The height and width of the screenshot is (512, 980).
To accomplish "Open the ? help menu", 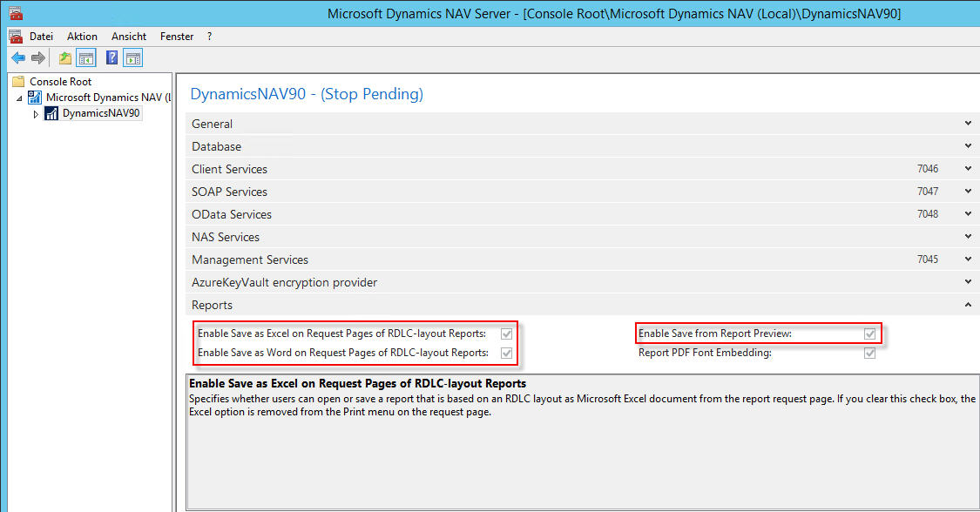I will tap(209, 37).
